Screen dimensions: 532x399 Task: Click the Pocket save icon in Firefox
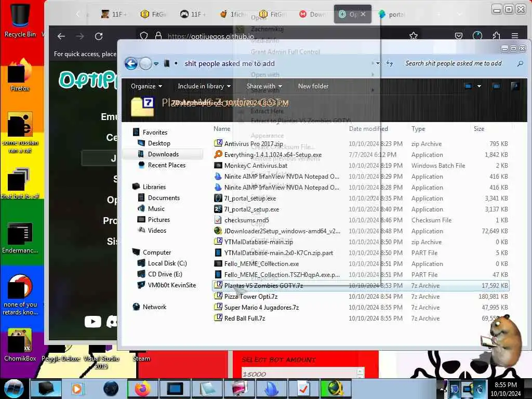point(459,36)
